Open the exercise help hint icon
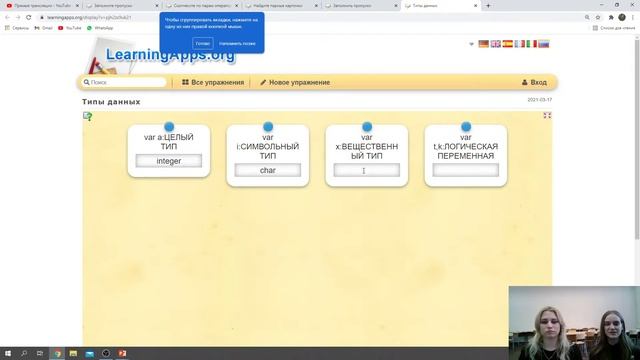Screen dimensions: 640x360 (x=87, y=116)
